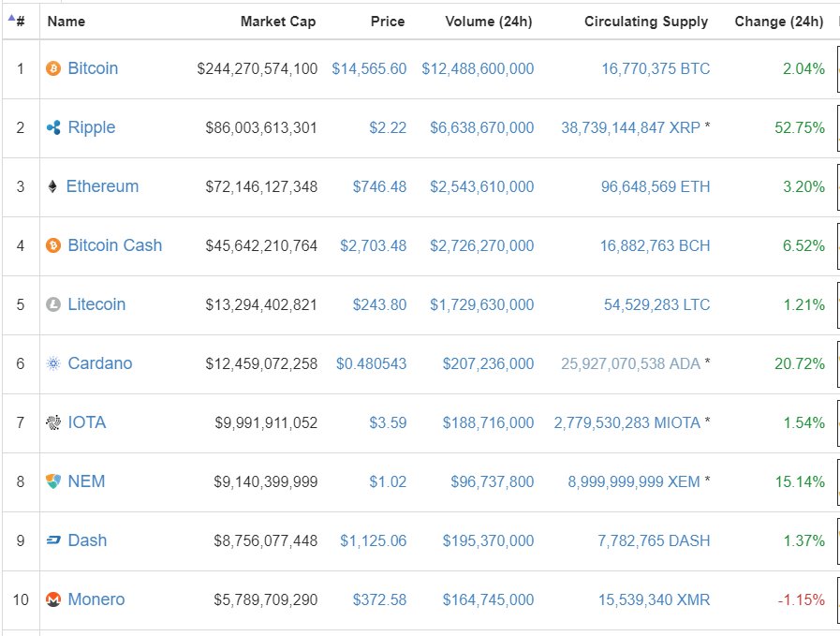Select Monero 24h change -1.15%
Image resolution: width=840 pixels, height=636 pixels.
tap(802, 599)
